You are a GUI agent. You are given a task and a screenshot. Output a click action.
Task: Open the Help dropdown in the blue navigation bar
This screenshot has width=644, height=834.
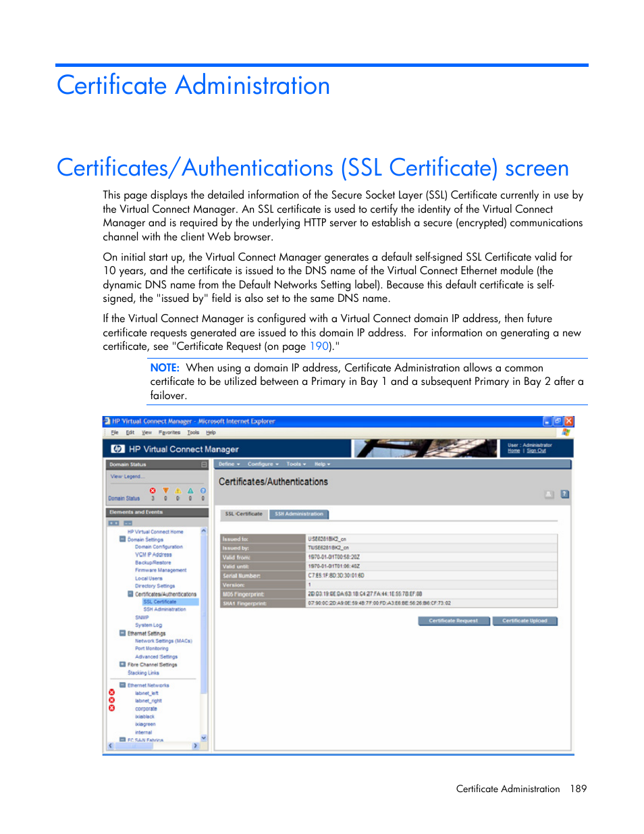pyautogui.click(x=322, y=464)
